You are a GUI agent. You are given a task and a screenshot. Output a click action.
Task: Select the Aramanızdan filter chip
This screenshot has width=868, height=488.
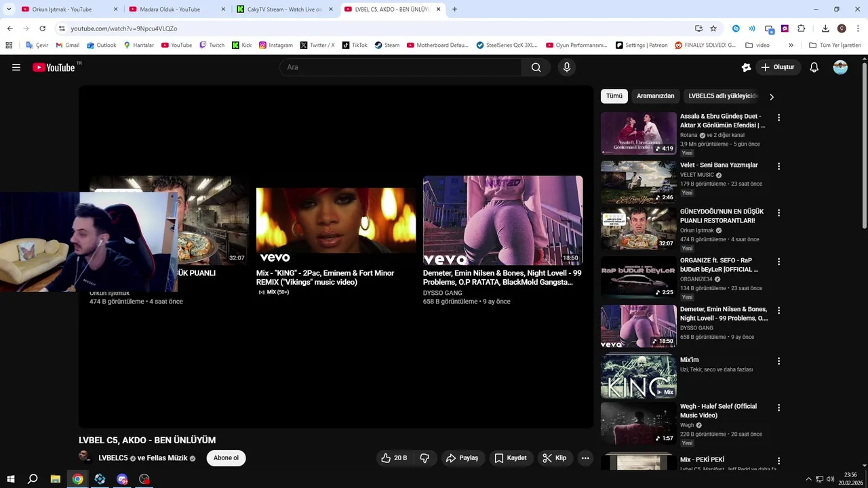coord(655,96)
